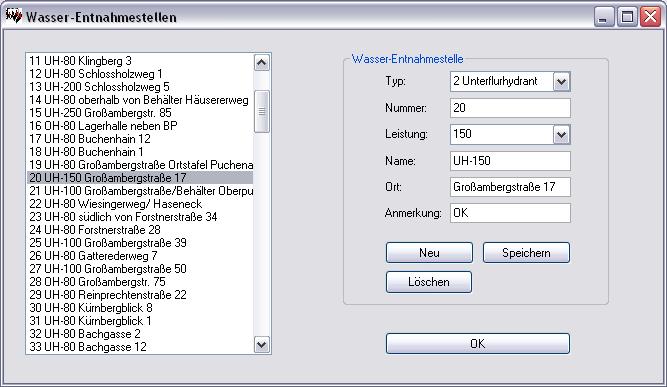
Task: Delete entry with Löschen button
Action: (x=429, y=282)
